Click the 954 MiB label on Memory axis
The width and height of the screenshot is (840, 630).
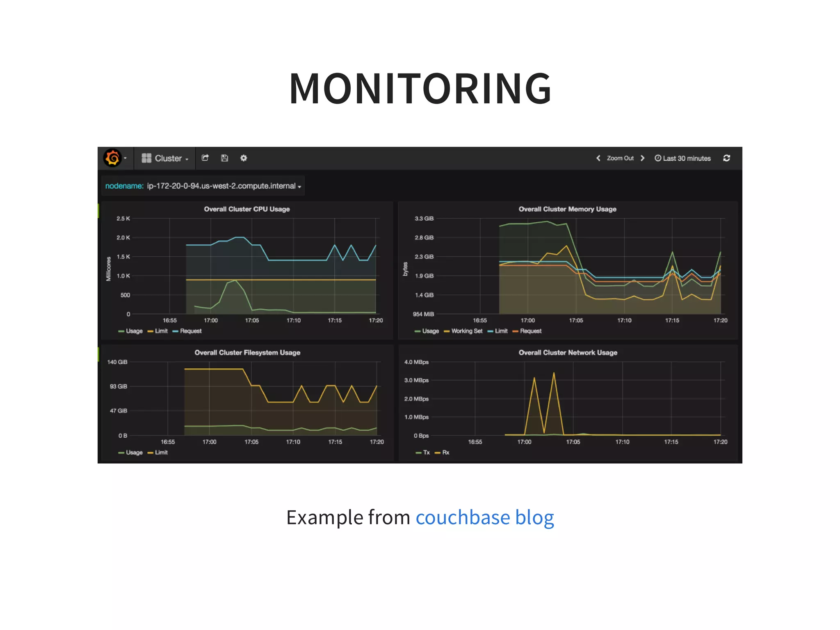pos(423,314)
